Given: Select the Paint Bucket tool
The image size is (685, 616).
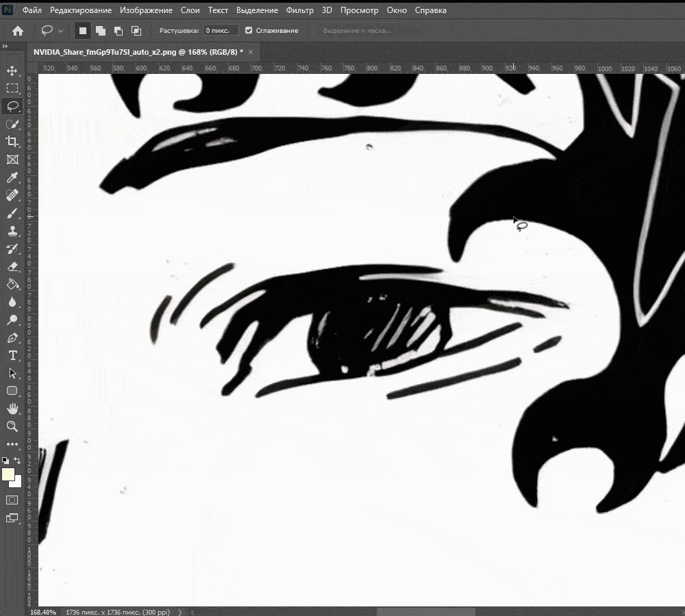Looking at the screenshot, I should (x=12, y=284).
